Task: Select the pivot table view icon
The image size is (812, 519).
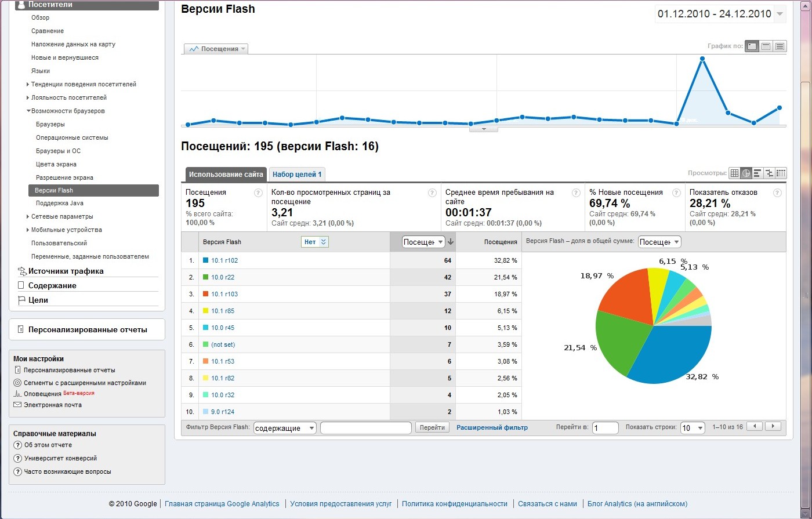Action: (781, 173)
